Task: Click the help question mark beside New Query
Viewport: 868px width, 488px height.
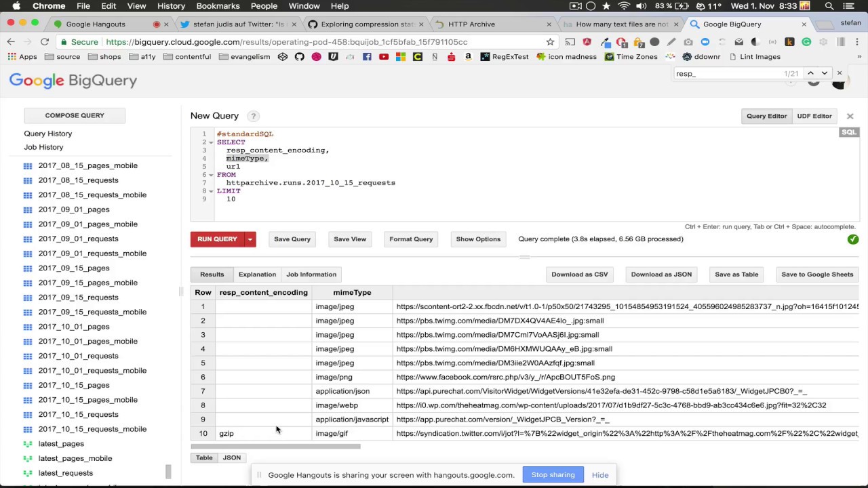Action: 253,116
